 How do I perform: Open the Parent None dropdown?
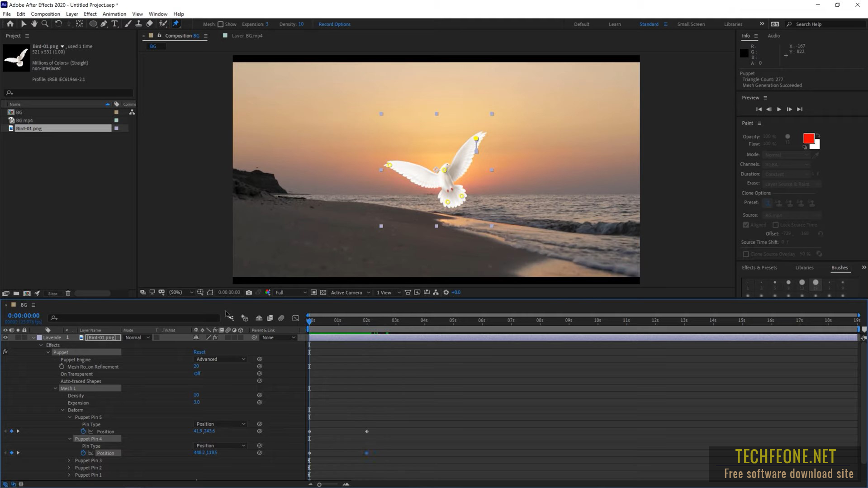(x=279, y=338)
